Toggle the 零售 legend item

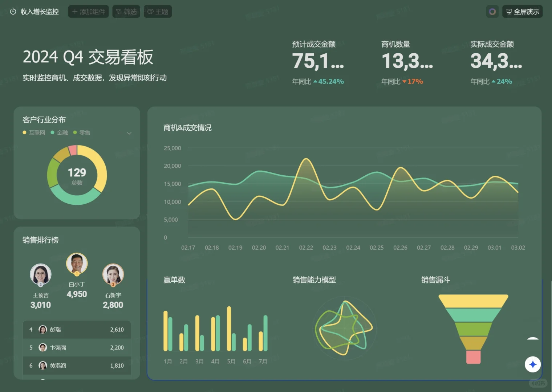click(x=82, y=133)
